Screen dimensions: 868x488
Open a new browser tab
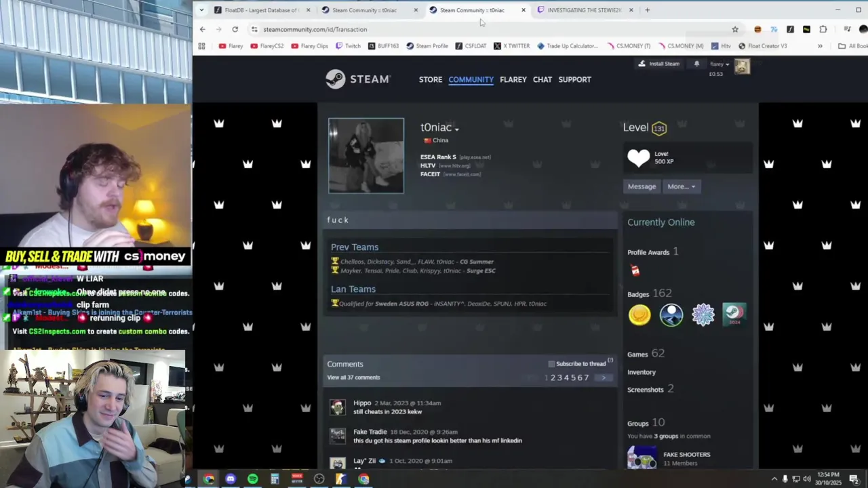(x=647, y=10)
